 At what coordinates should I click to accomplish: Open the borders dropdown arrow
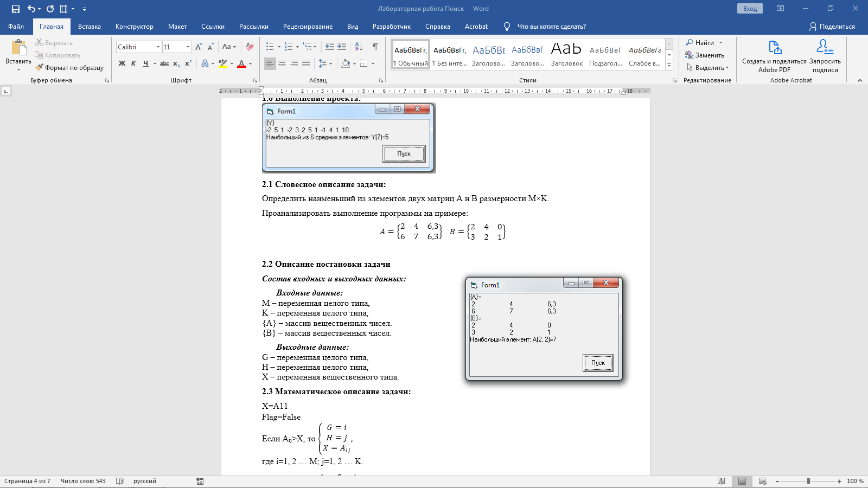(373, 63)
